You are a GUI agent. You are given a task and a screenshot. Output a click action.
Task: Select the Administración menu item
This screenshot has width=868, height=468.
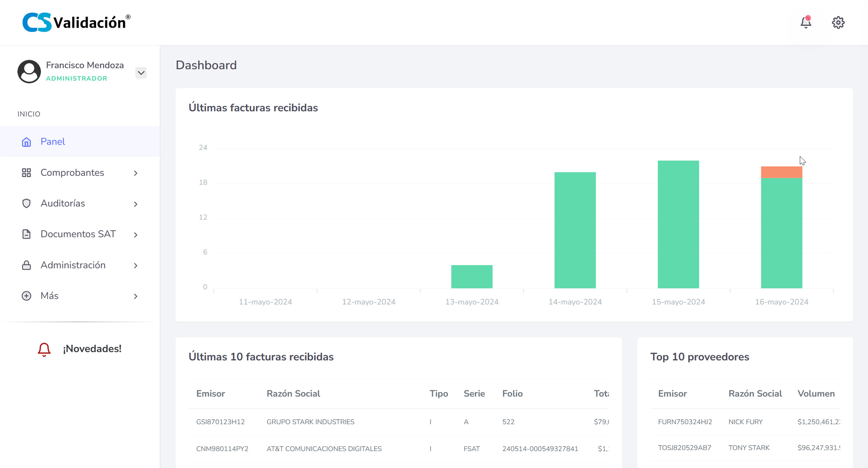point(73,265)
